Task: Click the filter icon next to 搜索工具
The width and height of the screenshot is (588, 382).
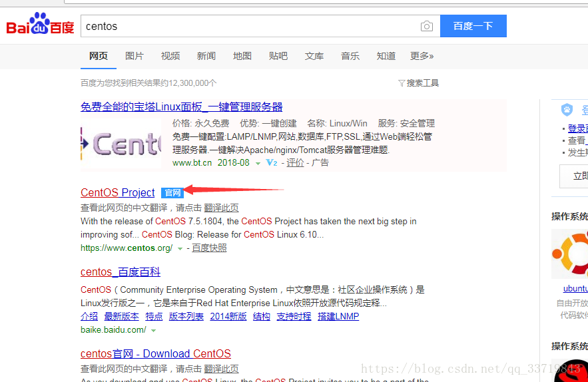Action: click(402, 83)
